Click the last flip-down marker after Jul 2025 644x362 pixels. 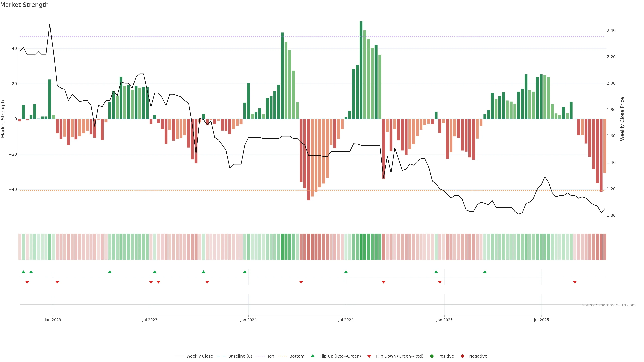tap(575, 282)
